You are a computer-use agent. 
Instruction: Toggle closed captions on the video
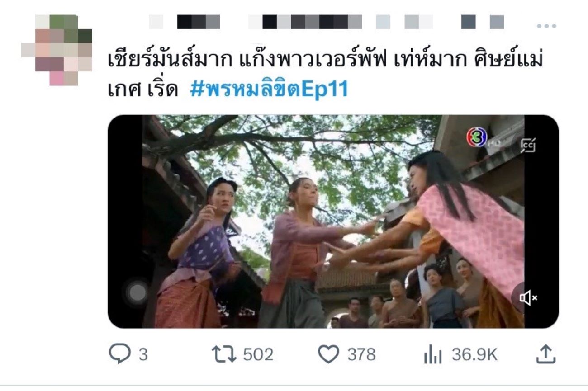point(528,146)
